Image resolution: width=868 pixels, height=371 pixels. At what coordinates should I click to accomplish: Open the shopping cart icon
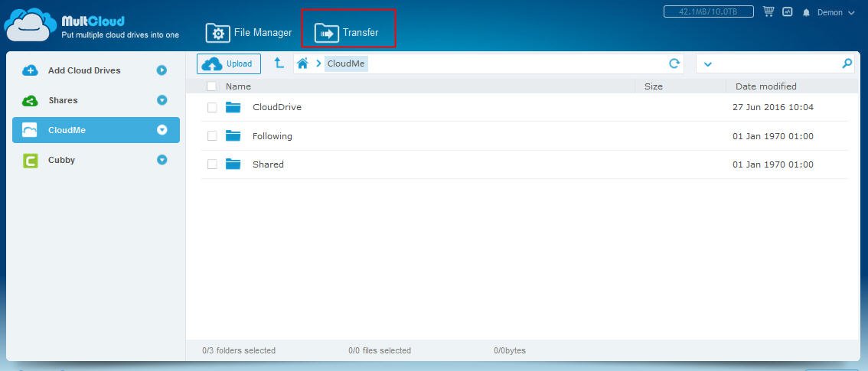tap(768, 11)
